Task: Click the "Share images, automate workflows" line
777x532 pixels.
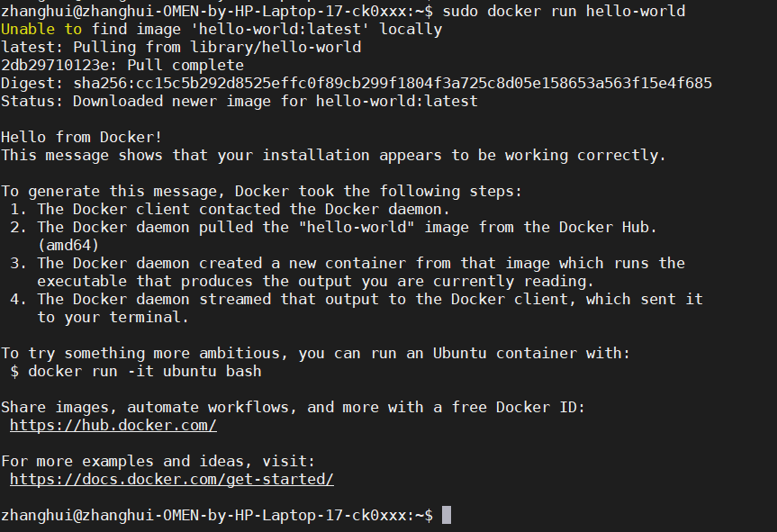Action: [x=293, y=407]
